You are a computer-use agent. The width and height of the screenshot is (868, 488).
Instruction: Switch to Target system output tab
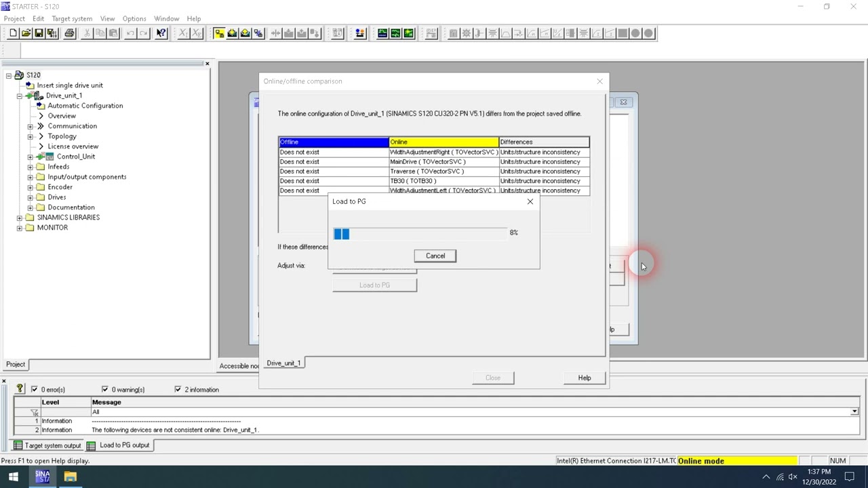(x=47, y=445)
